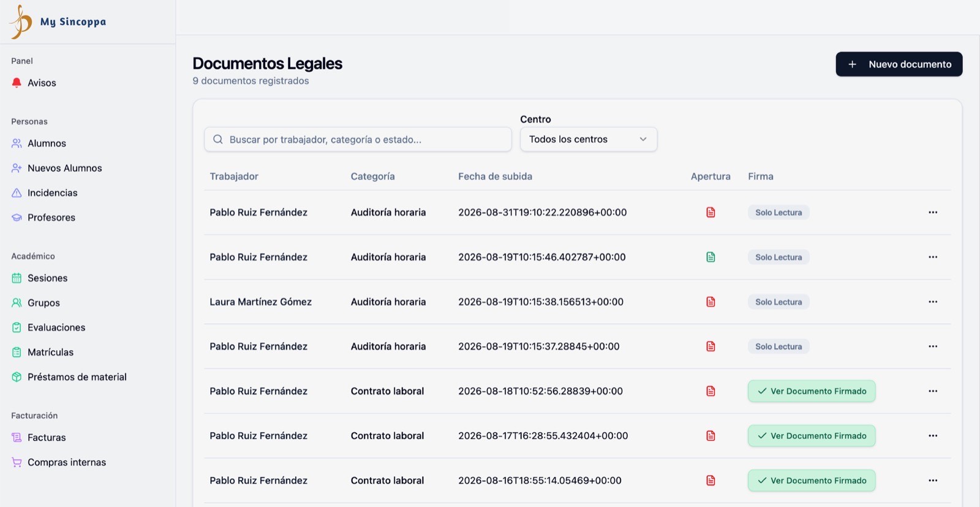Click the red document icon for 2026-08-16 row

coord(710,481)
